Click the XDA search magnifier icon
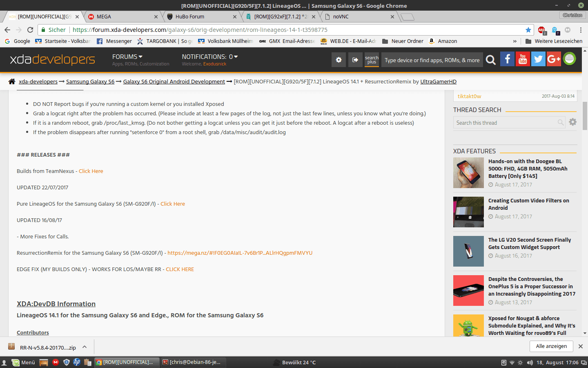 coord(491,60)
